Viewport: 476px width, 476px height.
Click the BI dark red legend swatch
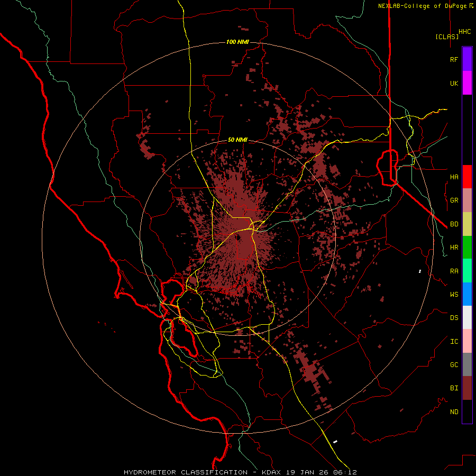pos(467,388)
